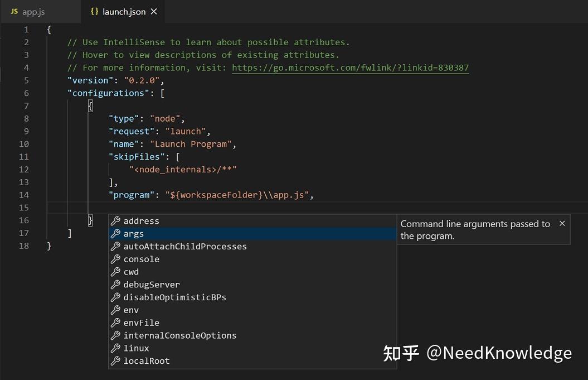The image size is (588, 380).
Task: Click the wrench icon beside "cwd" suggestion
Action: point(116,272)
